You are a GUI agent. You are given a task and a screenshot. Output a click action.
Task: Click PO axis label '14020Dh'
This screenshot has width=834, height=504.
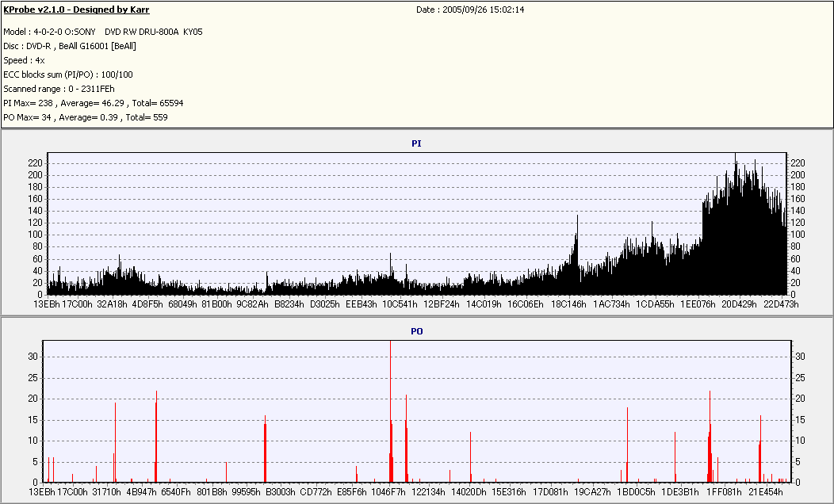pos(469,492)
